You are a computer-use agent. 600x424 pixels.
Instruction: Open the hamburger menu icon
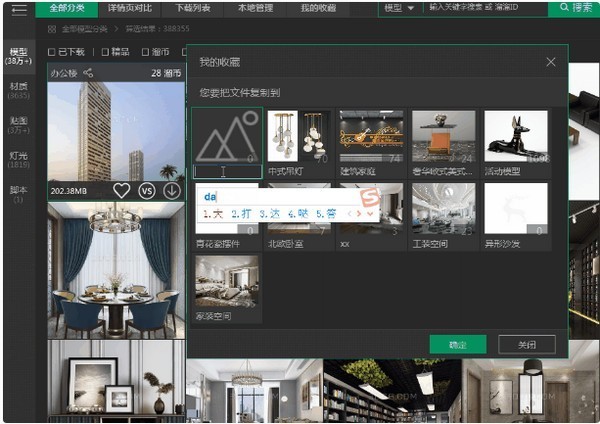click(x=18, y=9)
